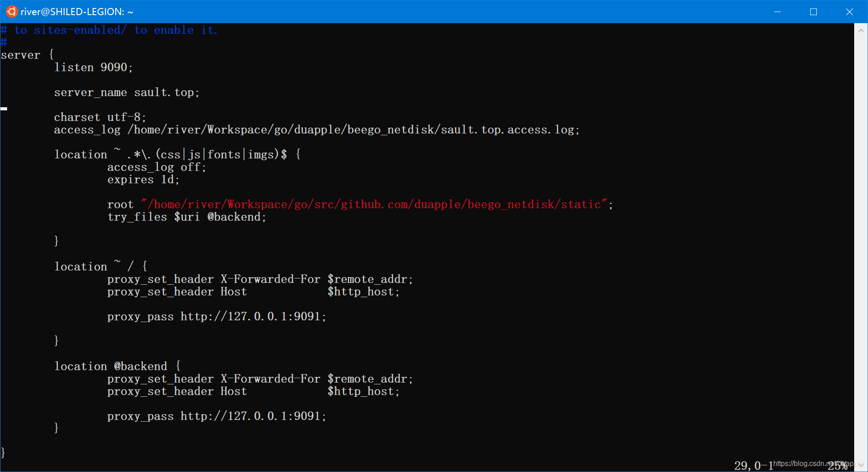Click the vim cursor position '29,0-1' indicator
868x472 pixels.
click(x=754, y=465)
